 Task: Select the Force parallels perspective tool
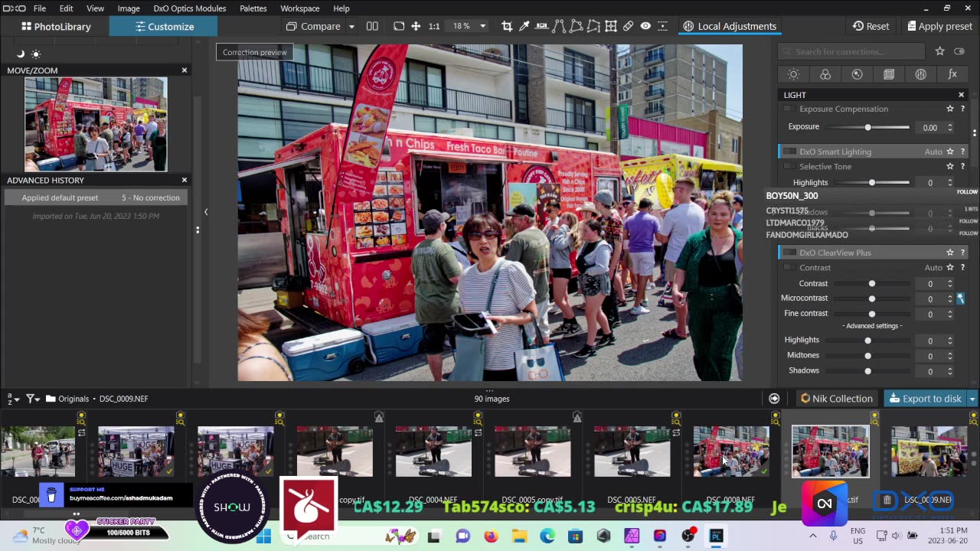coord(560,26)
